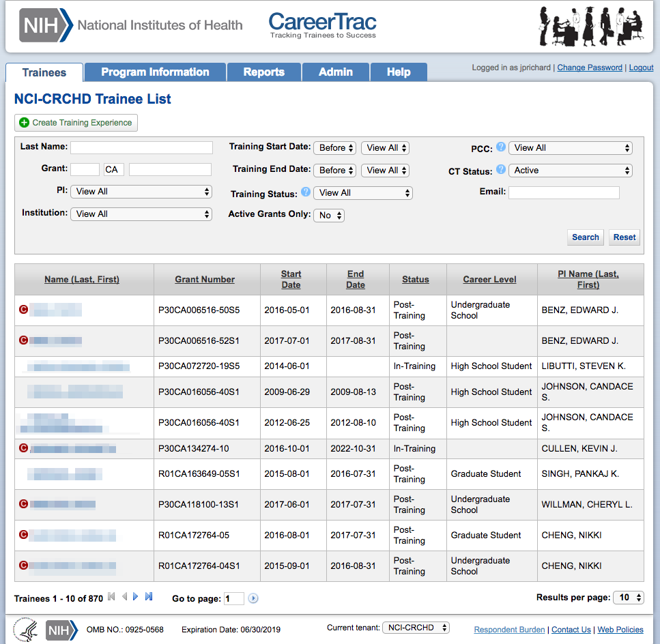
Task: Open Training Start Date View All dropdown
Action: tap(385, 147)
